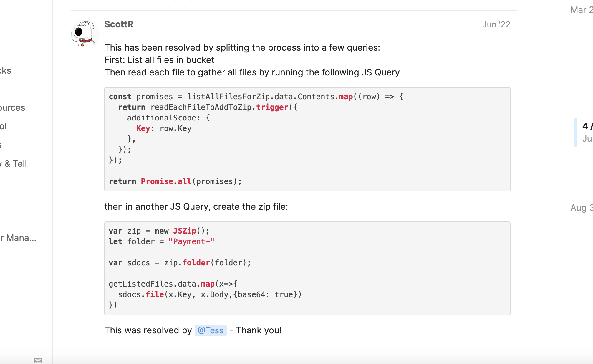Viewport: 593px width, 364px height.
Task: Open the sidebar item ending in 'cks'
Action: click(x=6, y=70)
